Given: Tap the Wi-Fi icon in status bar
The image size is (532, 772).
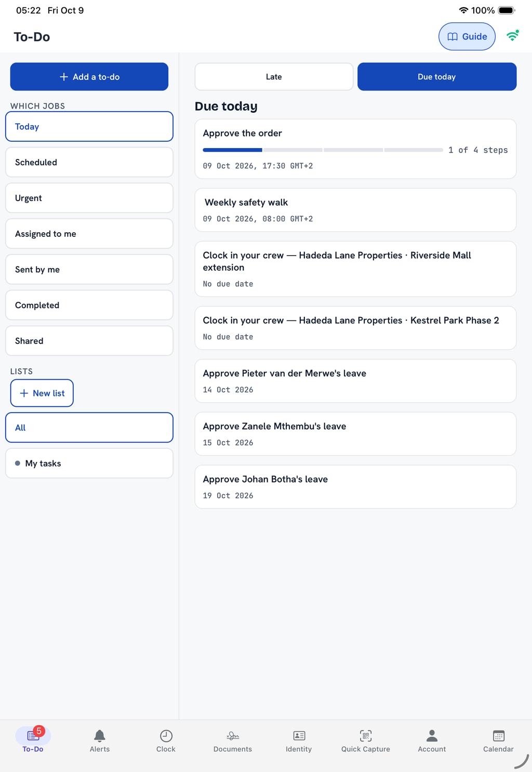Looking at the screenshot, I should tap(463, 10).
